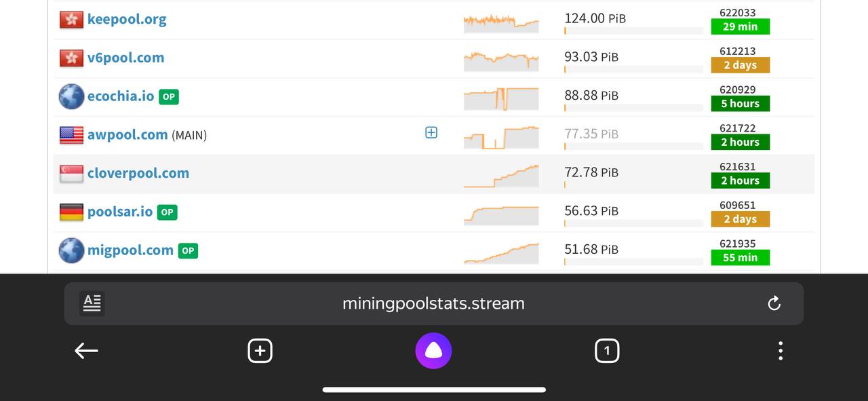Tap the miningpoolstats.stream address field

433,303
